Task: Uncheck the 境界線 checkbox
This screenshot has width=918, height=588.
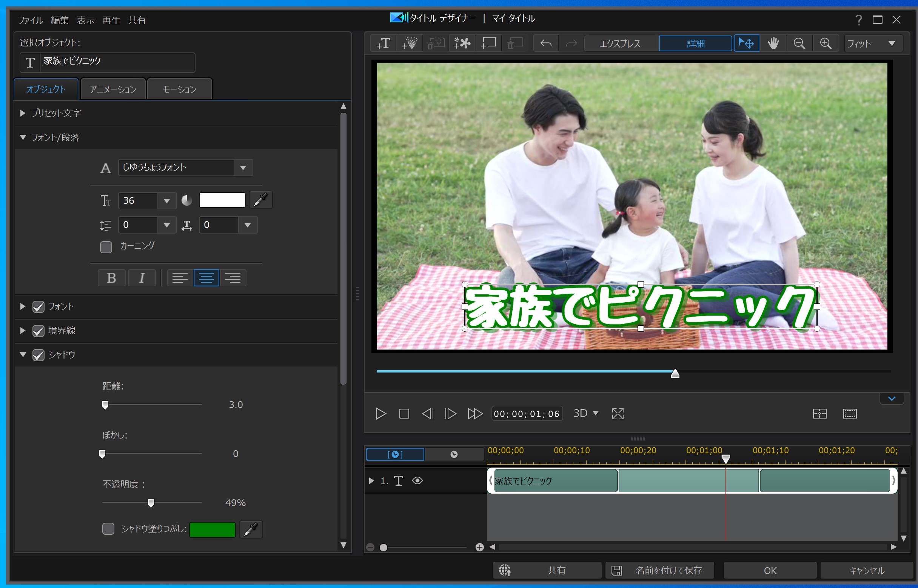Action: [x=38, y=331]
